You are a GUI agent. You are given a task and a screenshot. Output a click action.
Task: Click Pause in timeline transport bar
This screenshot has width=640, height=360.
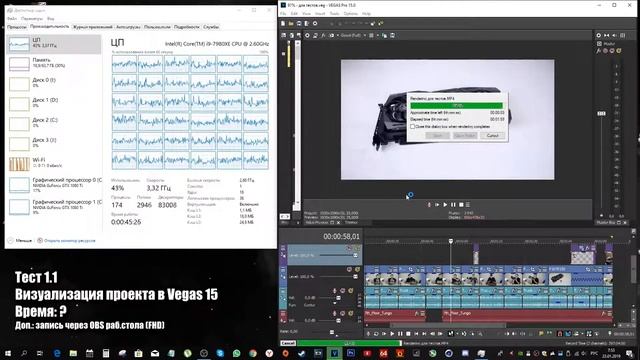click(400, 333)
